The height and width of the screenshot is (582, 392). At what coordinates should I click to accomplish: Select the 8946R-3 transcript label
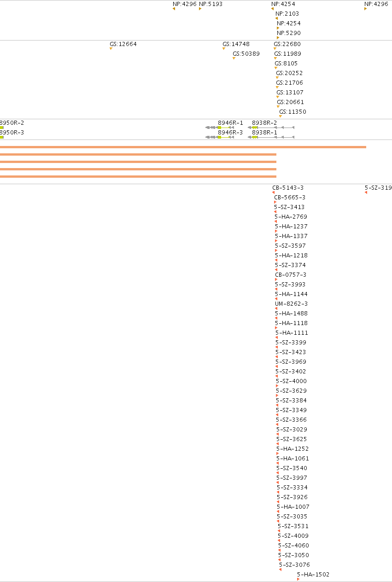(x=230, y=133)
